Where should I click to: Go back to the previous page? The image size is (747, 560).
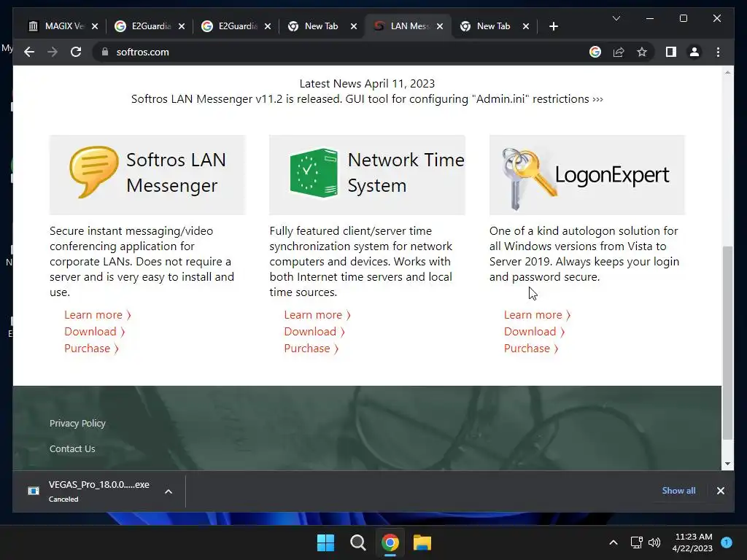click(29, 52)
